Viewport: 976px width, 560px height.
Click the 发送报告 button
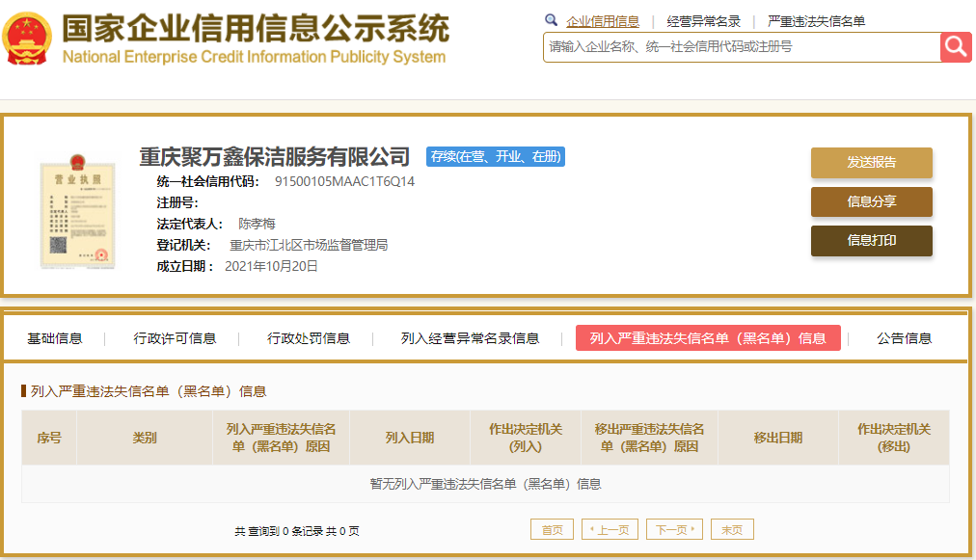(872, 162)
